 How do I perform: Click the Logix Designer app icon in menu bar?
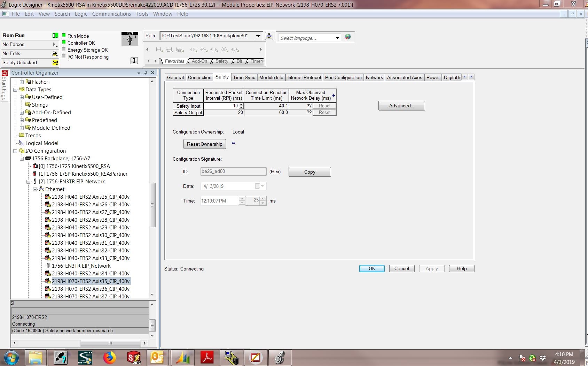(6, 14)
